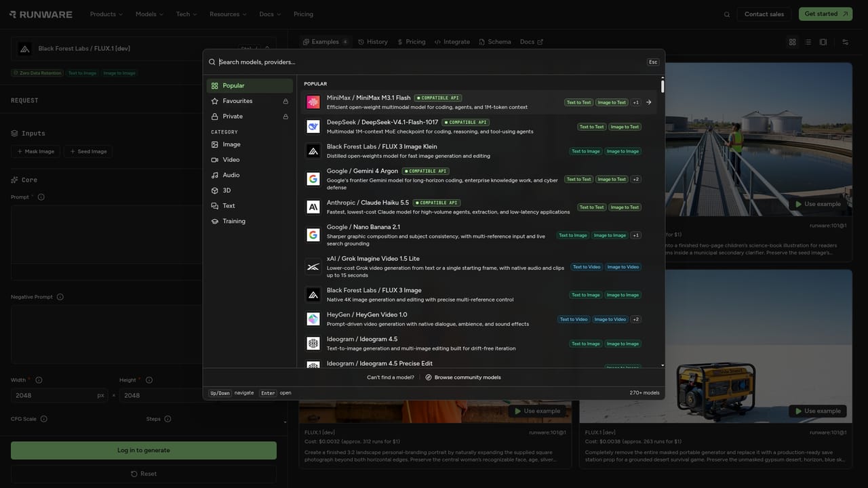Focus the Search models, providers field

point(431,62)
